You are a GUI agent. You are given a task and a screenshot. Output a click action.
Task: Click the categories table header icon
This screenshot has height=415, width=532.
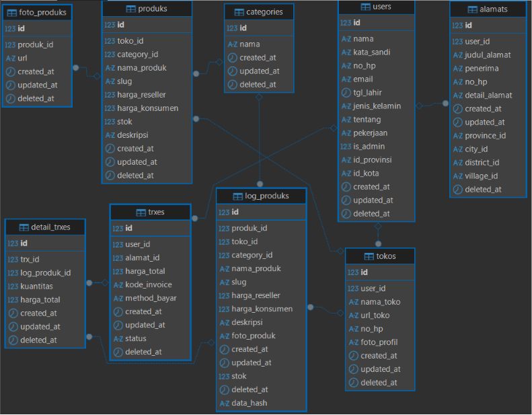point(239,12)
